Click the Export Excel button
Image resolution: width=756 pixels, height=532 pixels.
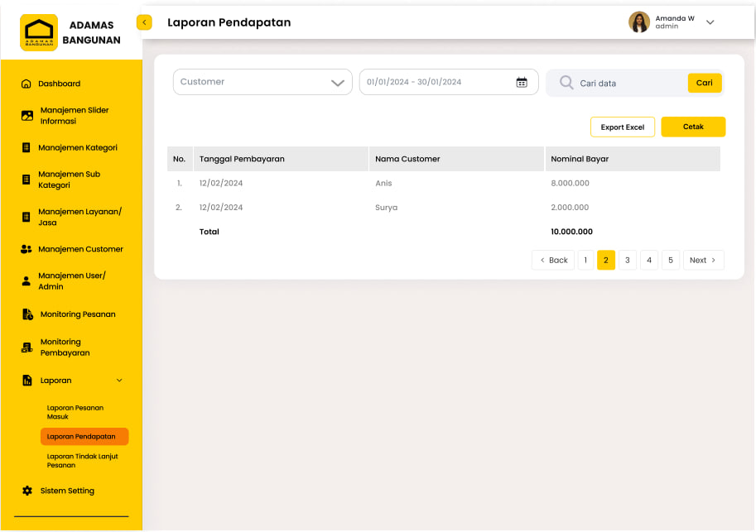pos(623,127)
